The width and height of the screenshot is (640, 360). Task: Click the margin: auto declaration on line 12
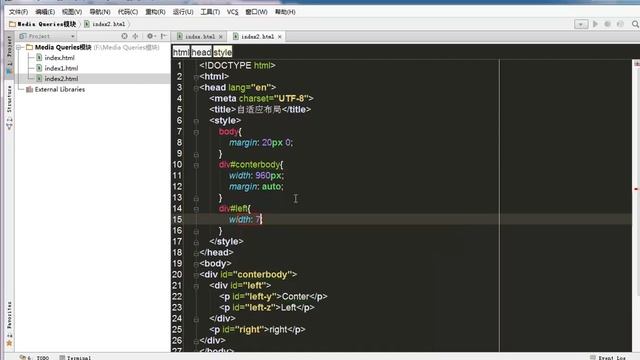pos(256,187)
